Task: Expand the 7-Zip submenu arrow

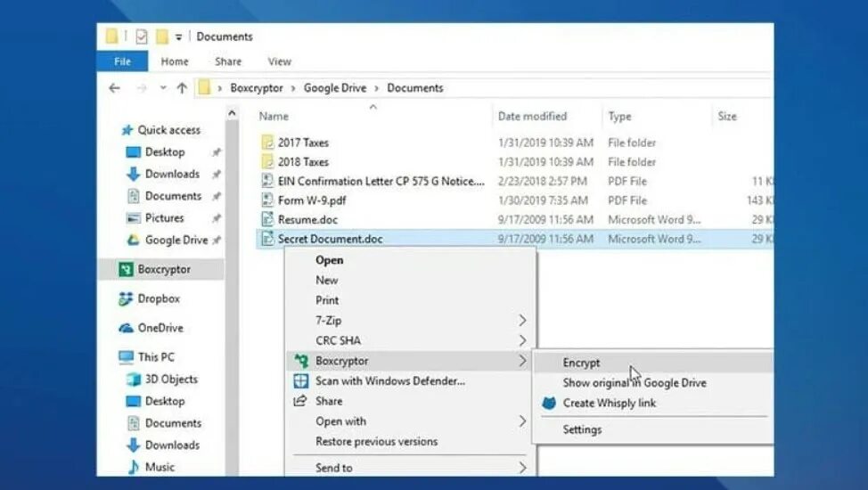Action: 522,320
